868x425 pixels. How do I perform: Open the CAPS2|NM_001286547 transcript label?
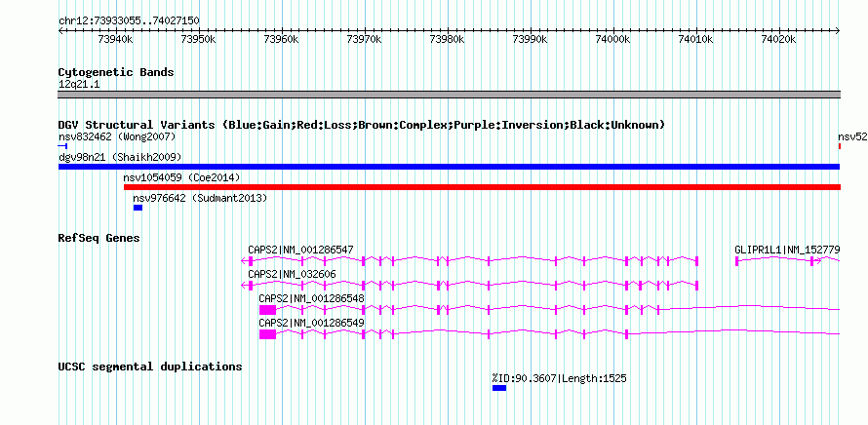point(300,251)
